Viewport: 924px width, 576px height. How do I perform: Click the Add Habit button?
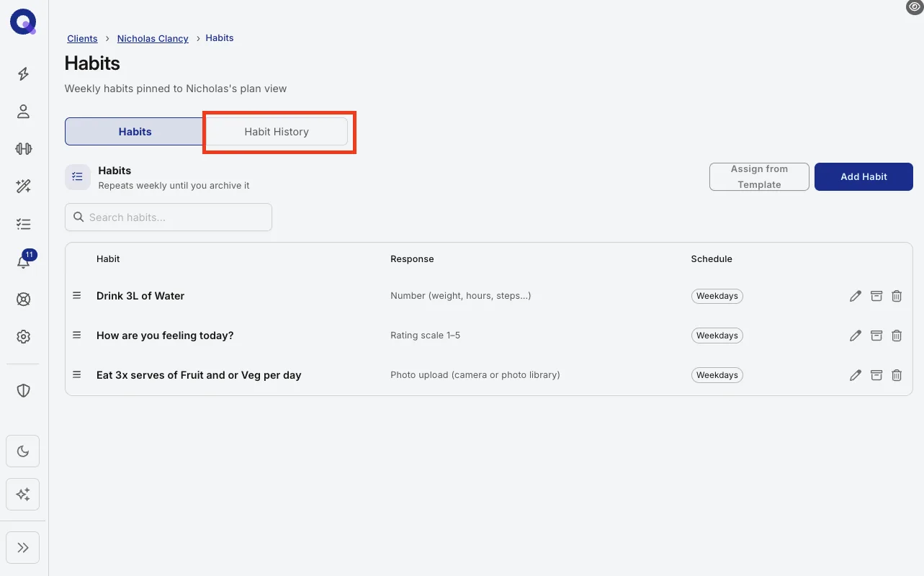(x=864, y=177)
